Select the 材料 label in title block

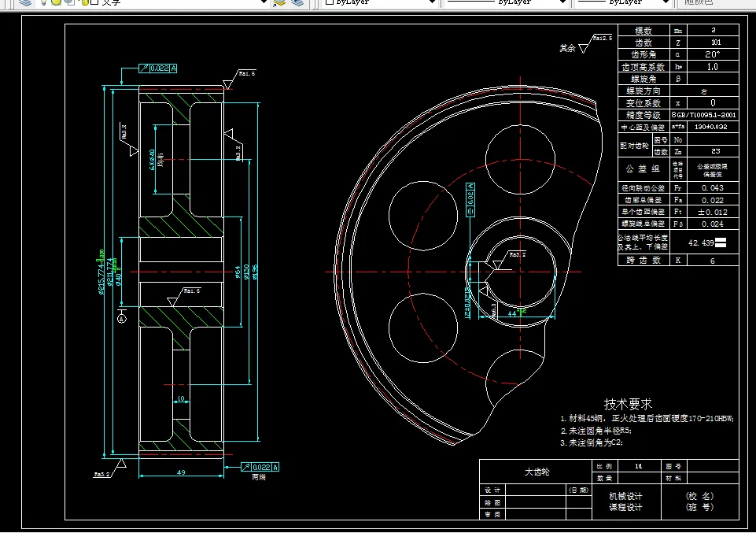click(x=673, y=479)
